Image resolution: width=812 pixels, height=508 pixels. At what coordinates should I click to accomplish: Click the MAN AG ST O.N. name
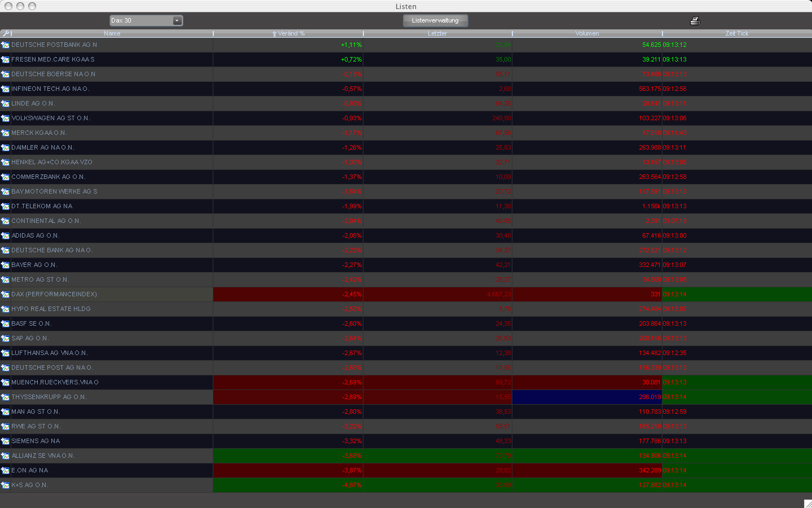click(36, 411)
